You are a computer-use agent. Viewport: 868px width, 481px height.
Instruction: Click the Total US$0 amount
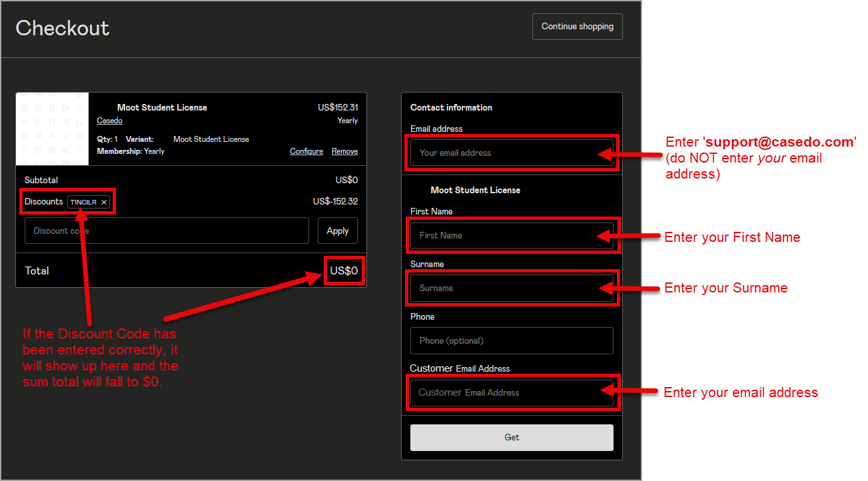pyautogui.click(x=344, y=270)
